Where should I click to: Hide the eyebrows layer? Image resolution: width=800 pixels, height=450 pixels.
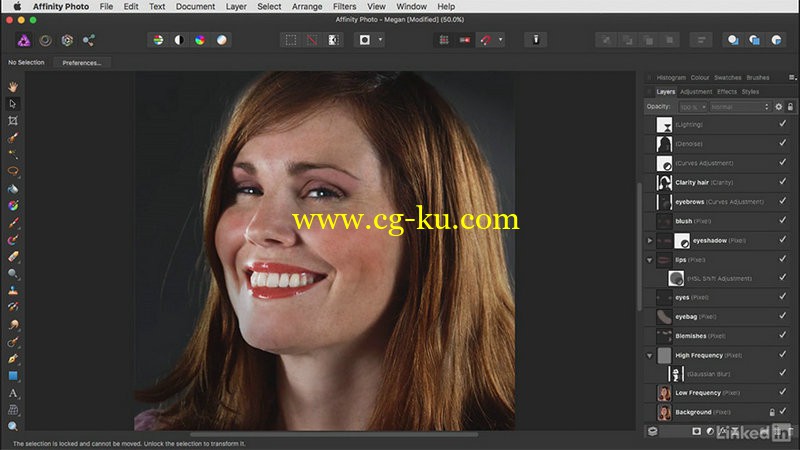tap(783, 201)
